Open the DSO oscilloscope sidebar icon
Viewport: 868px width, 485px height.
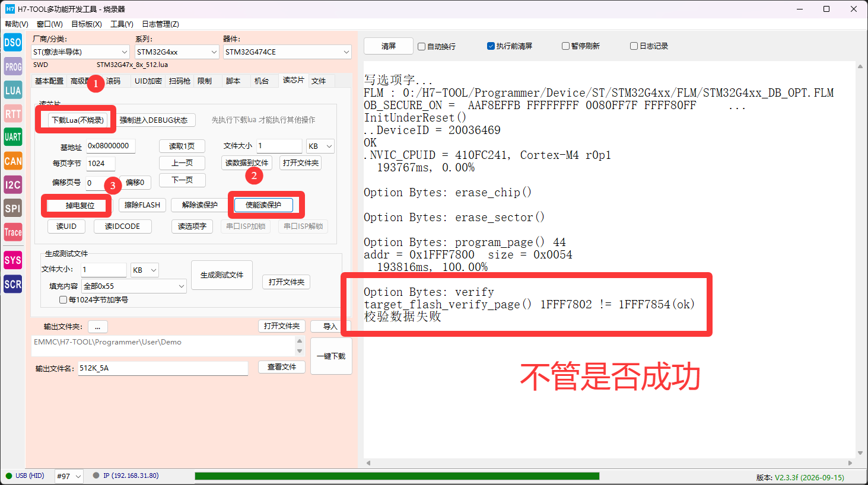pyautogui.click(x=13, y=43)
